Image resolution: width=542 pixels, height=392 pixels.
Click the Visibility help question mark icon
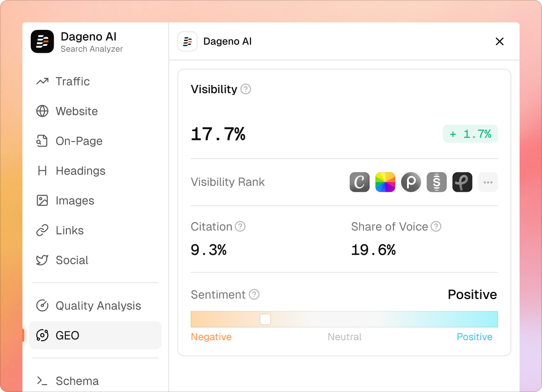coord(246,89)
